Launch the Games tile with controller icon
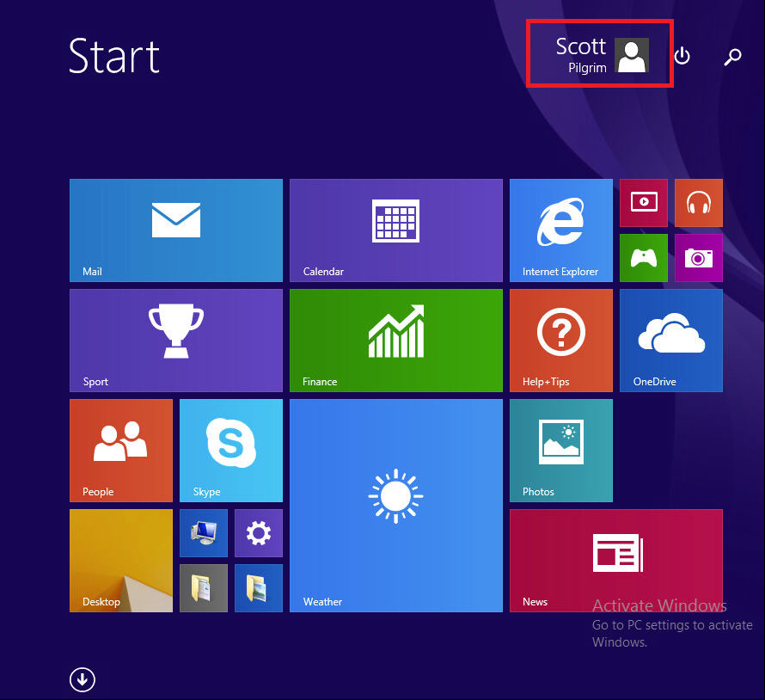The width and height of the screenshot is (765, 700). point(643,258)
